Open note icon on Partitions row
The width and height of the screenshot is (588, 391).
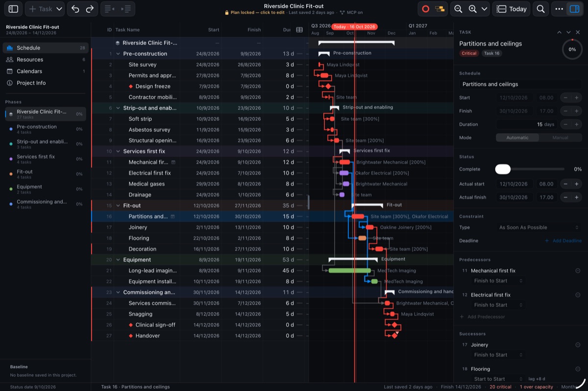173,217
